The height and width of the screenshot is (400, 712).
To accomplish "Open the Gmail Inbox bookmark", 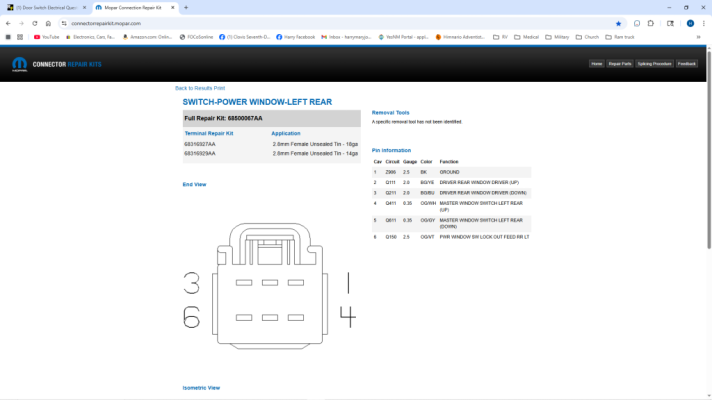I will click(x=346, y=37).
